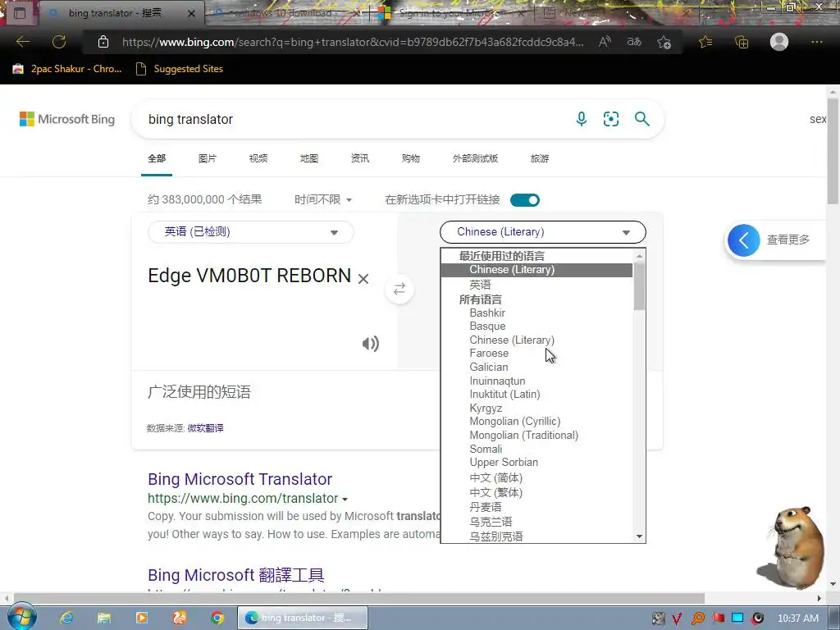Add page to favorites star-plus icon
Screen dimensions: 840x630
click(x=664, y=42)
